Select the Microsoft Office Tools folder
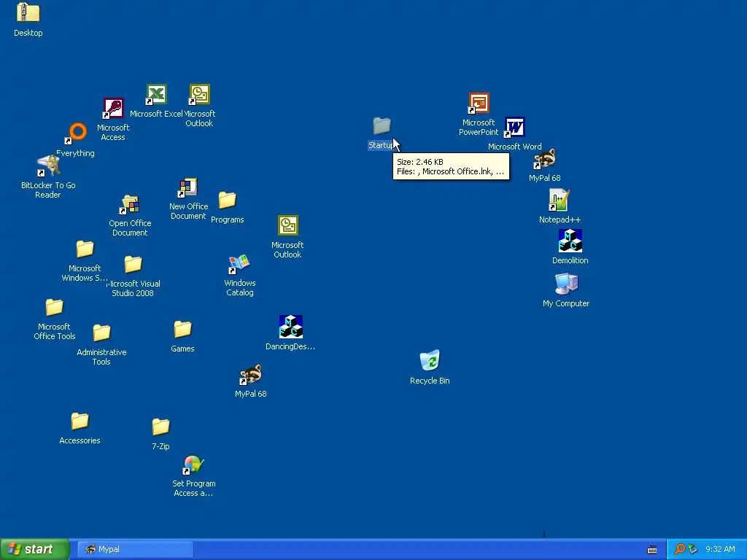Image resolution: width=747 pixels, height=560 pixels. (54, 308)
